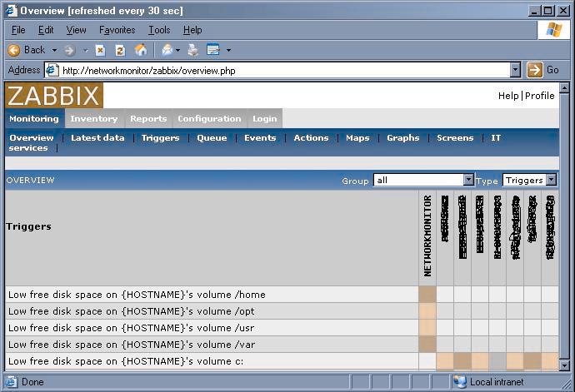Click the page icon in address bar

pos(52,70)
